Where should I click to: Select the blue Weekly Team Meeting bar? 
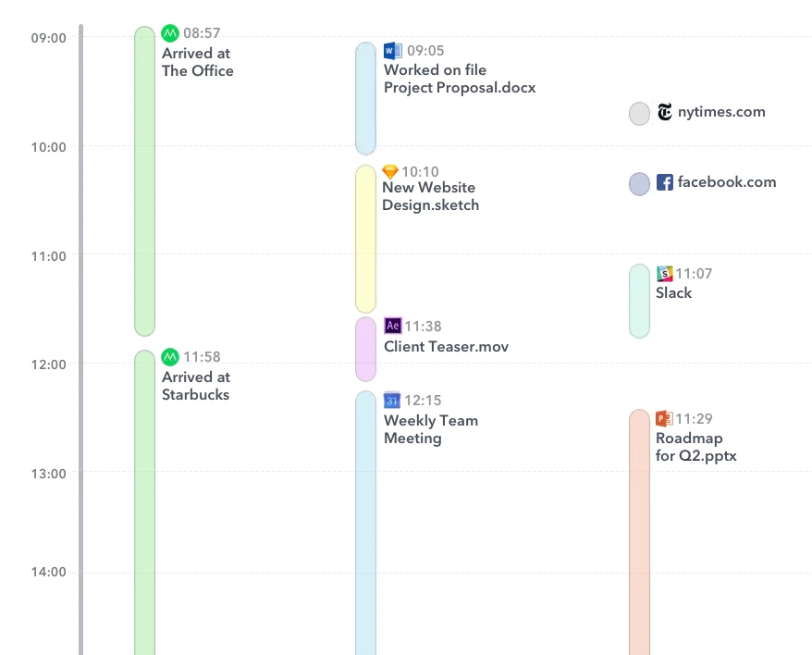pos(365,523)
